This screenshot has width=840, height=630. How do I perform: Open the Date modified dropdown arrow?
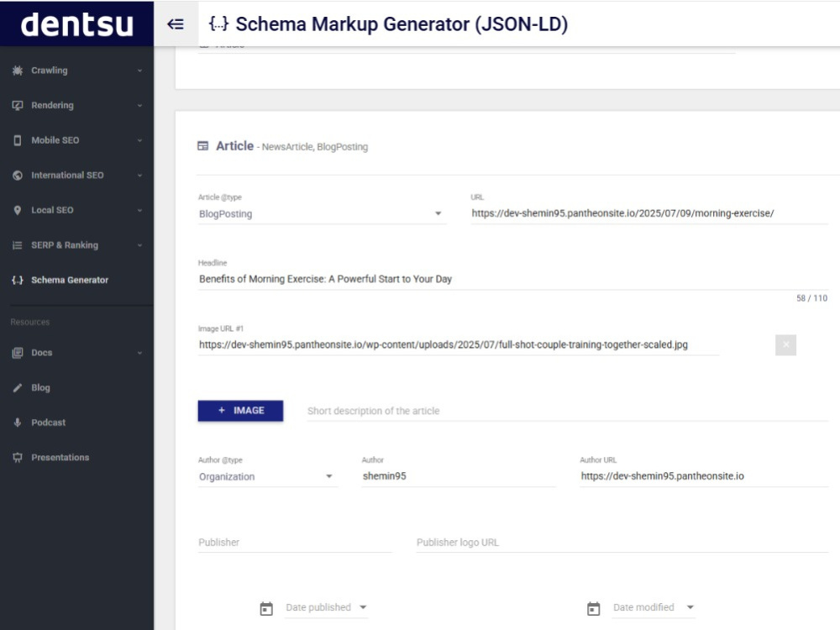[x=690, y=607]
